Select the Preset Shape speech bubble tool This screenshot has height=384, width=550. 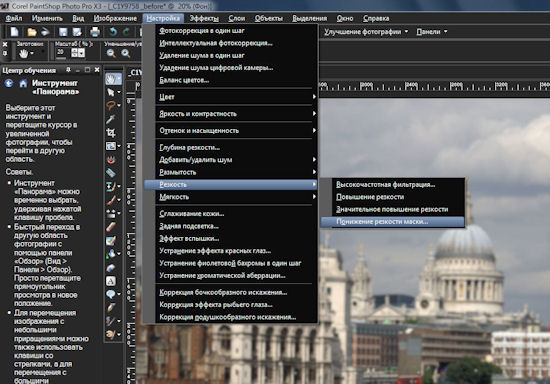(111, 294)
